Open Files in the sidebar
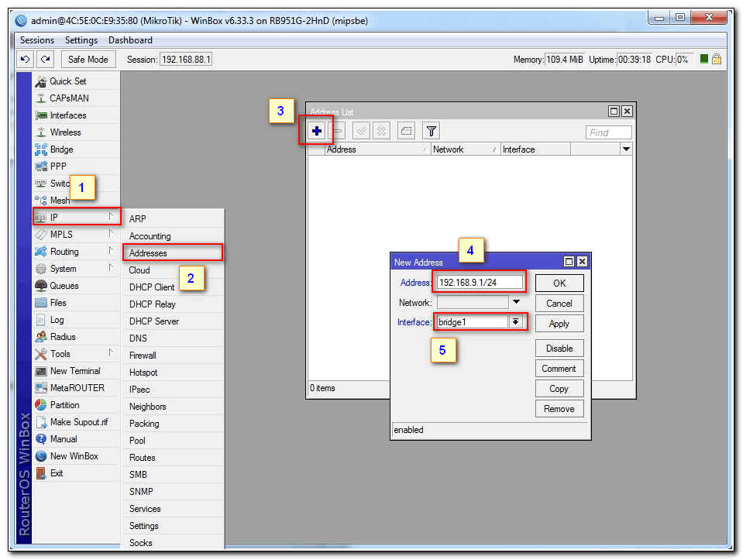 tap(76, 303)
